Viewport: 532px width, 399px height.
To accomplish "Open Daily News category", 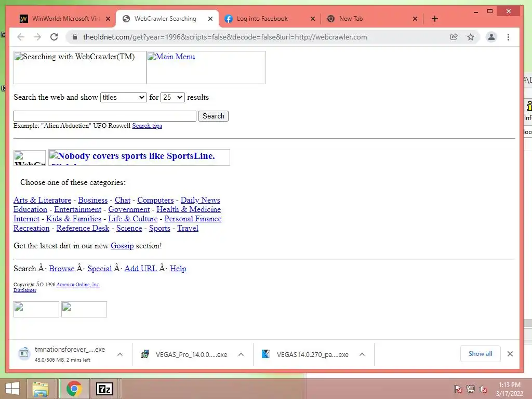I will pos(200,200).
